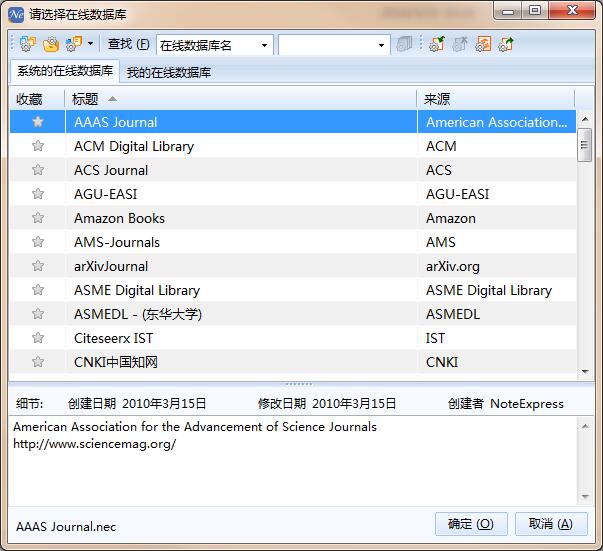Select the Citeseerx IST row title
The width and height of the screenshot is (603, 551).
pos(113,338)
